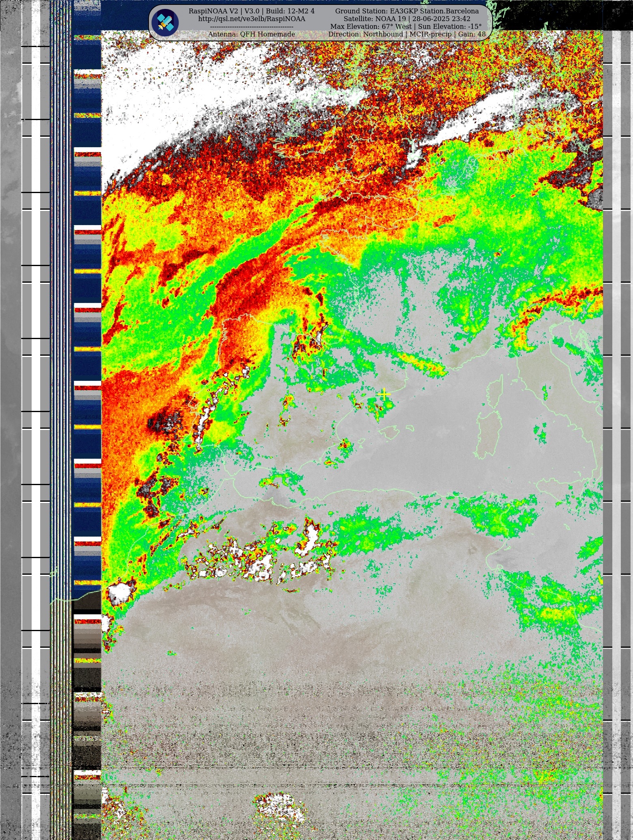Select the 'Max Elevation: 67° West' line
The width and height of the screenshot is (633, 840).
pos(406,26)
